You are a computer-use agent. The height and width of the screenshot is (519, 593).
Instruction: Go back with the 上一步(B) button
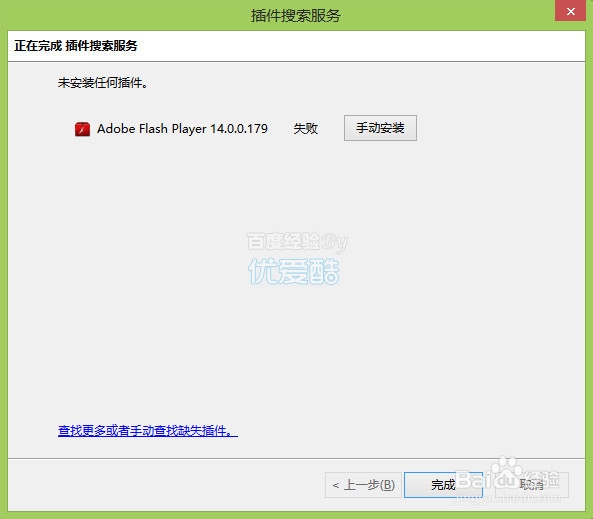(363, 485)
